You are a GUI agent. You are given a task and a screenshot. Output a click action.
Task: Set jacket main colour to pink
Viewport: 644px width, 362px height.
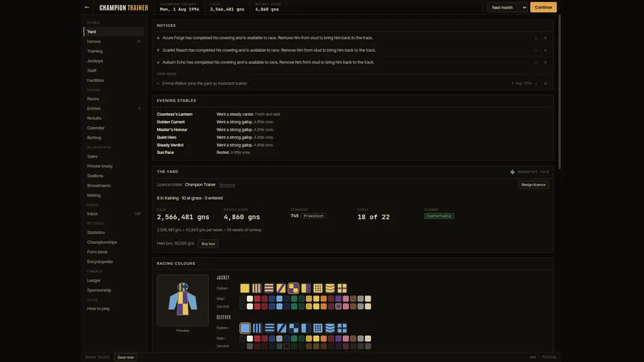(346, 298)
